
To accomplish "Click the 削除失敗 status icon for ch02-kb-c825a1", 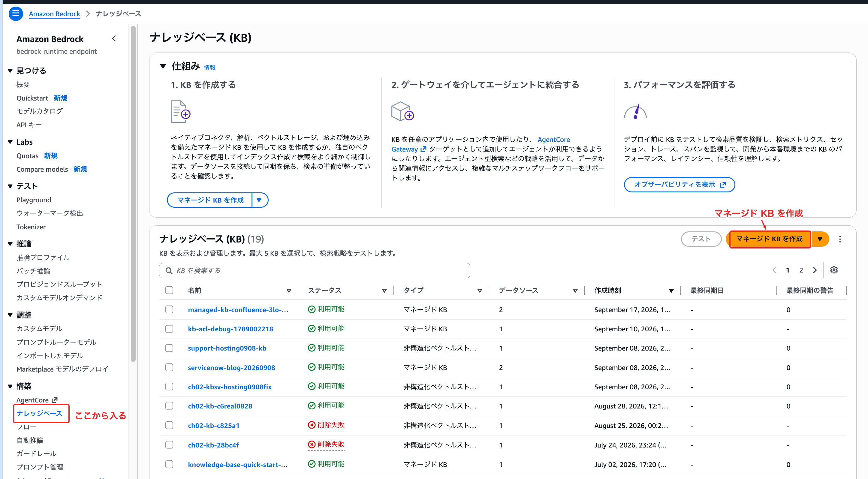I will (x=312, y=425).
